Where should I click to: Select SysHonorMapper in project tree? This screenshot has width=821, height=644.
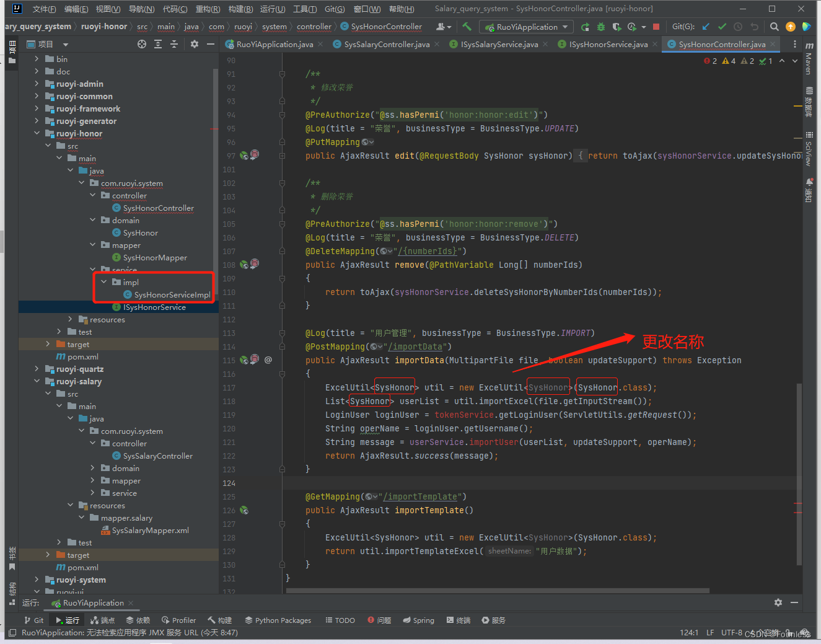pyautogui.click(x=154, y=257)
